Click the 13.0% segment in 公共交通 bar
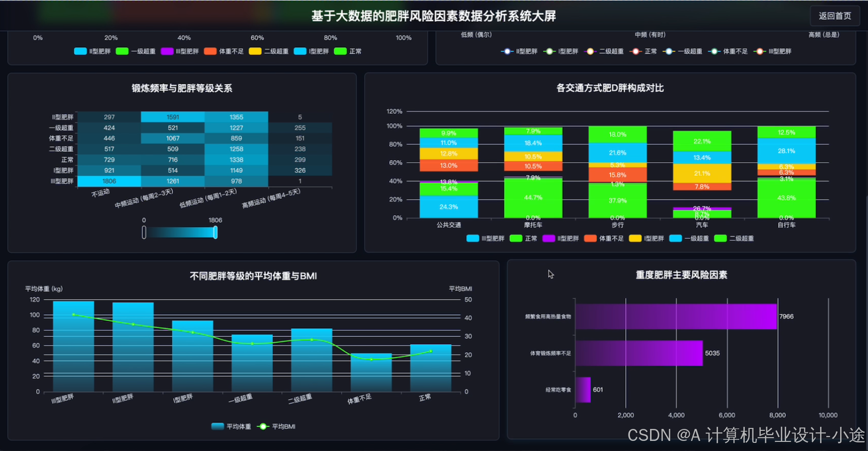The width and height of the screenshot is (868, 451). [449, 165]
